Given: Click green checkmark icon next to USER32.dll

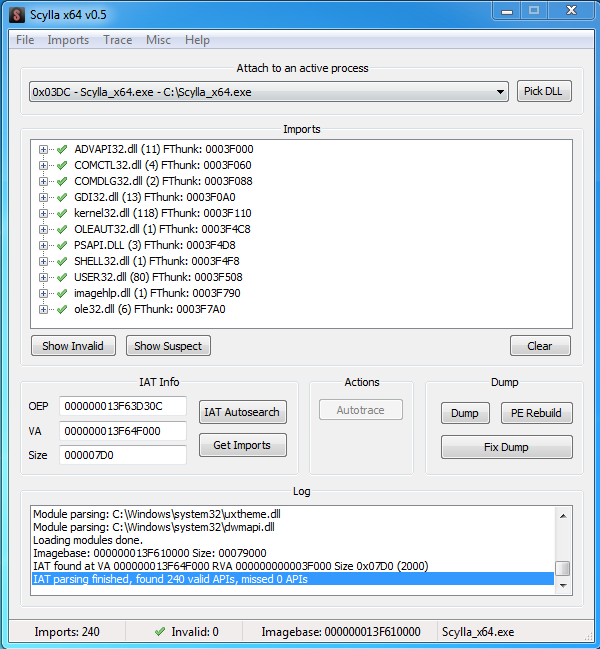Looking at the screenshot, I should tap(62, 277).
